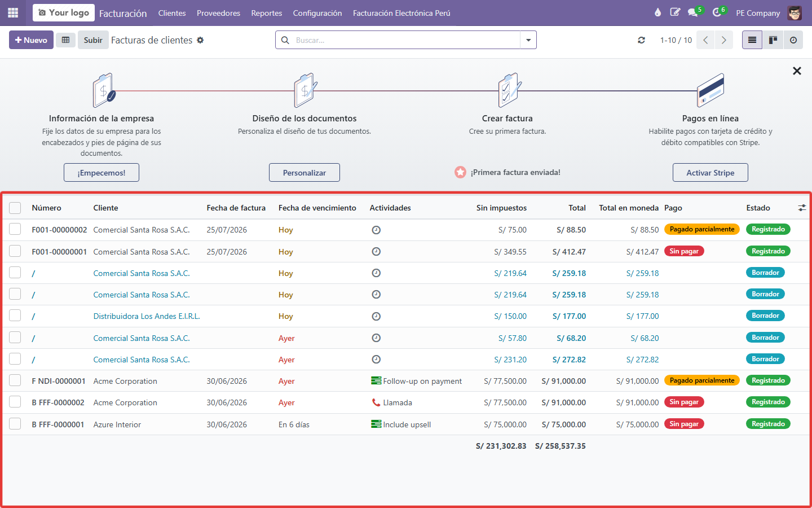
Task: Open optional columns adjust icon in table header
Action: [x=802, y=208]
